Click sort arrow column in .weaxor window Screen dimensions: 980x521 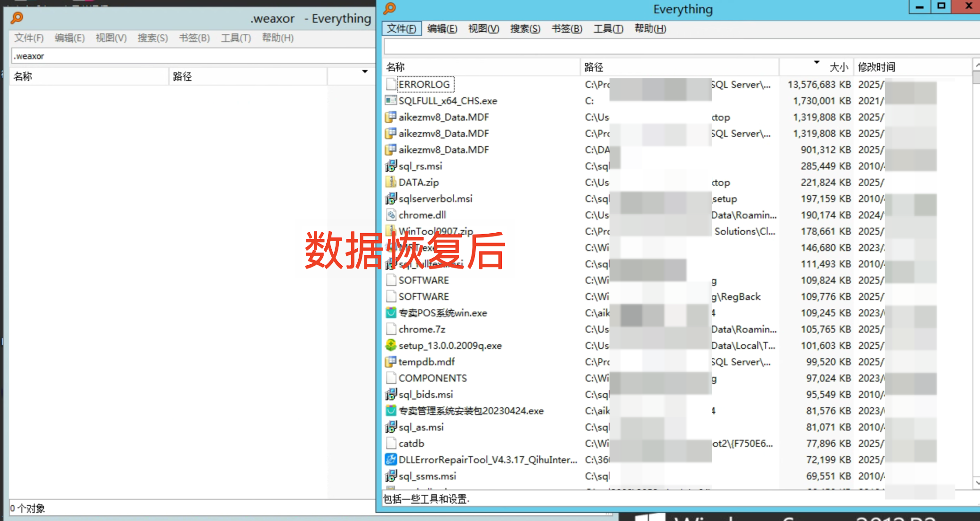click(351, 76)
